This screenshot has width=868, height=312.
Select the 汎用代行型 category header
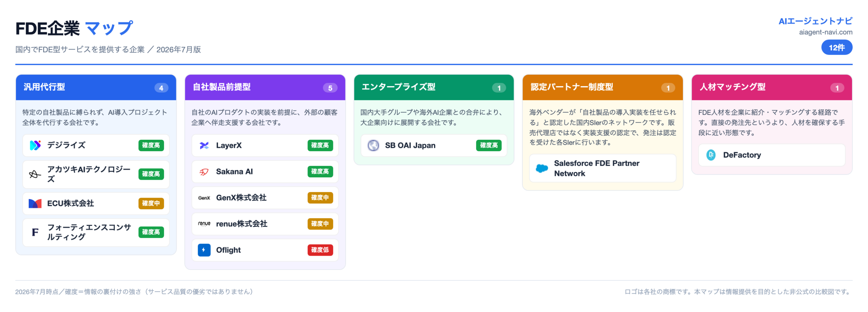point(96,87)
